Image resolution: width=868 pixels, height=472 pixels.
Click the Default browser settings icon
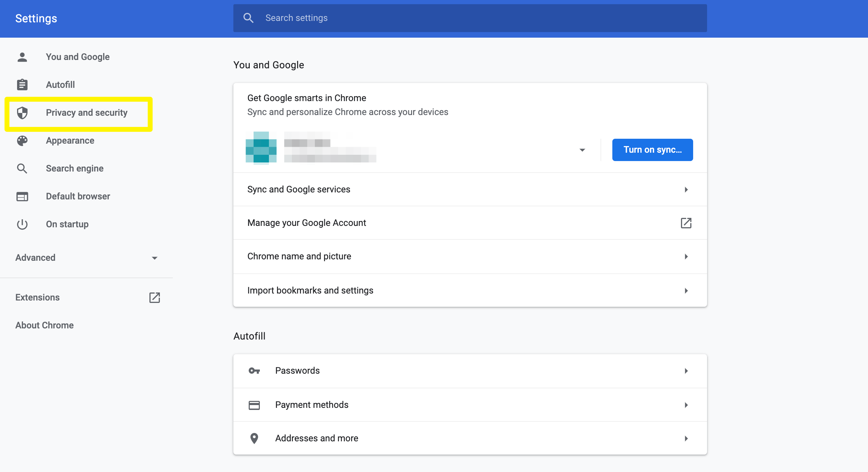point(22,196)
